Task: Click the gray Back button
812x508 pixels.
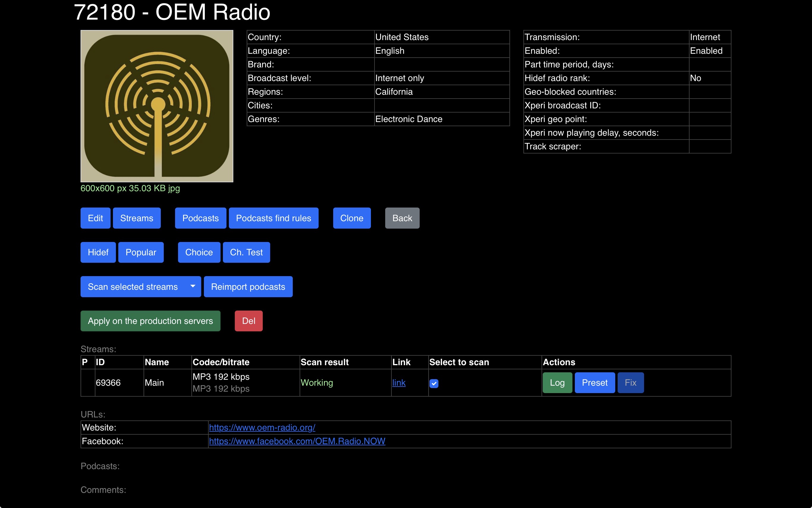Action: (402, 218)
